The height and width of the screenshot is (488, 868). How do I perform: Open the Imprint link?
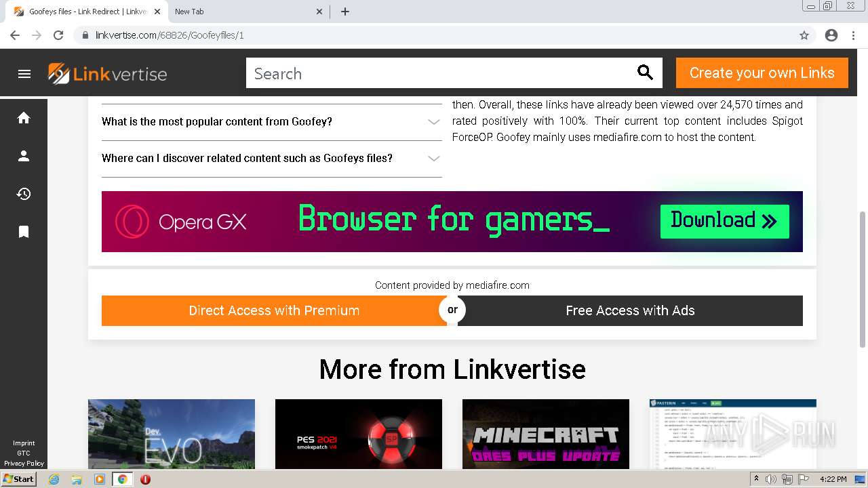(x=24, y=443)
